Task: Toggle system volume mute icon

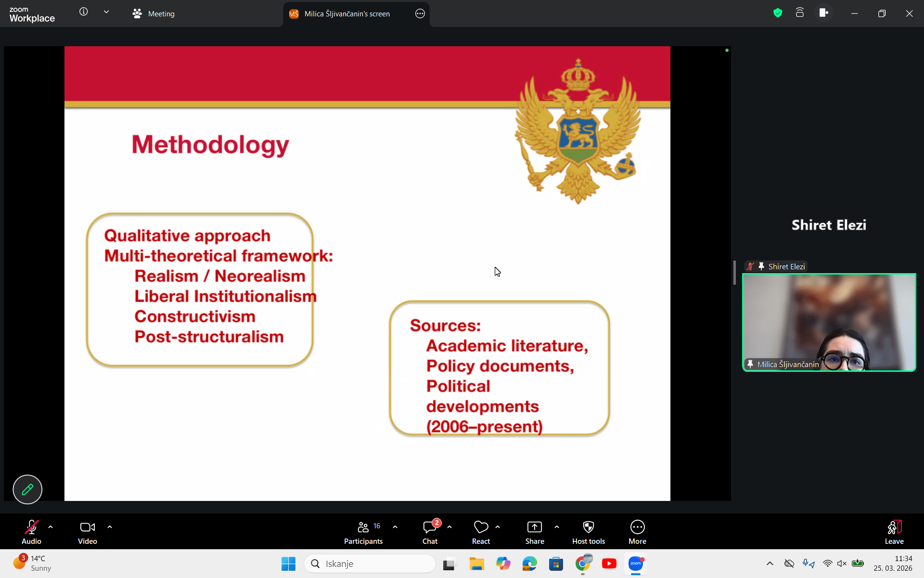Action: [x=842, y=564]
